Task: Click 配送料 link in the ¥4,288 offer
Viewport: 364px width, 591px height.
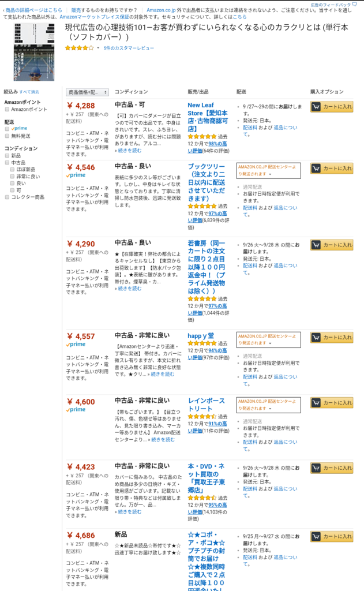Action: [250, 128]
